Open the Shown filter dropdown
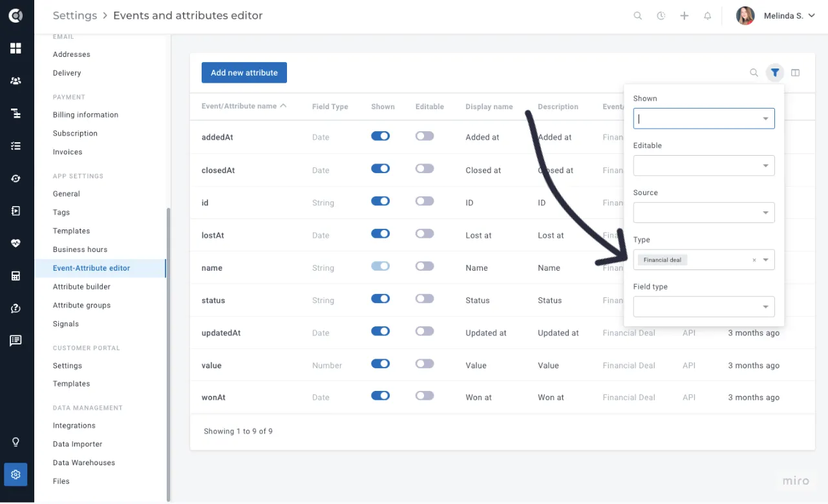 click(704, 118)
